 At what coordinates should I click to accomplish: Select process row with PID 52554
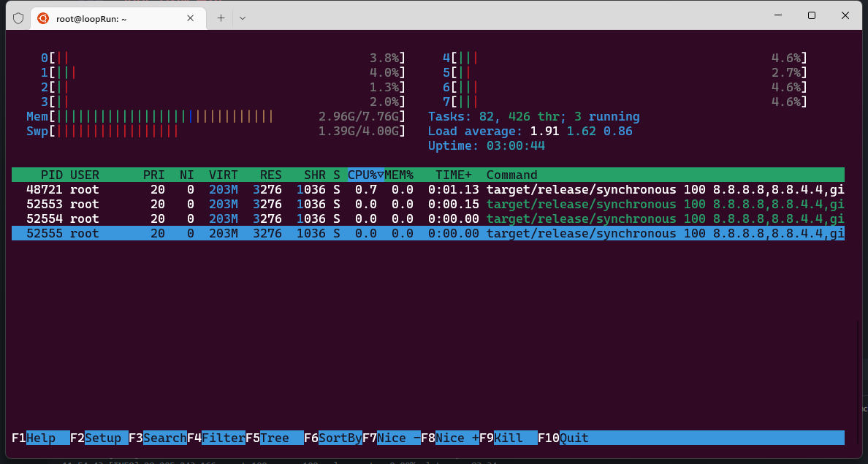[428, 218]
